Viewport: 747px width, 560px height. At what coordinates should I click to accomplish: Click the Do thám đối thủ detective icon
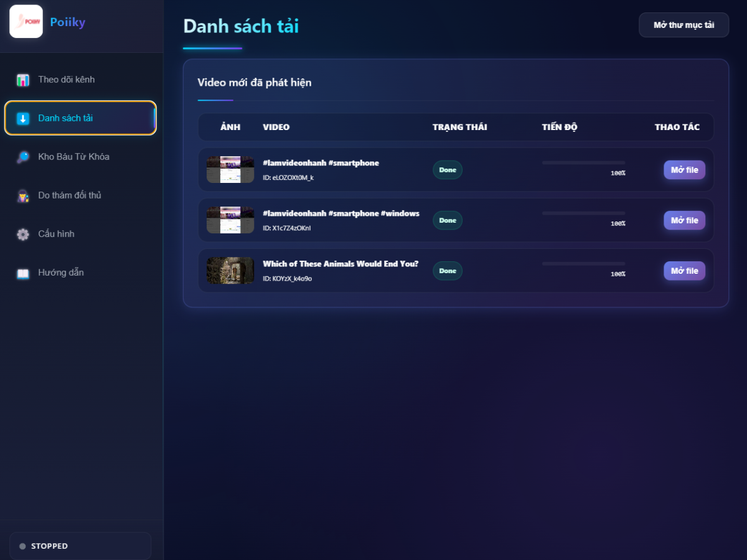click(23, 195)
